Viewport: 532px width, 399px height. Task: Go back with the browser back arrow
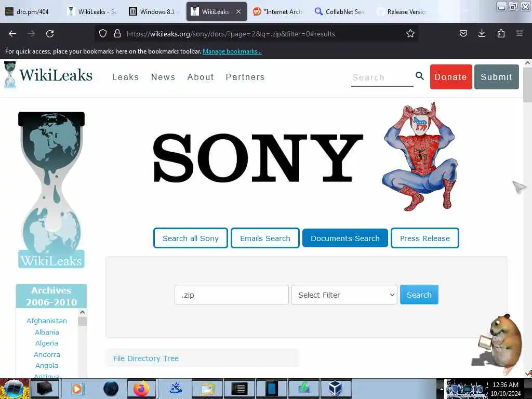[x=12, y=34]
